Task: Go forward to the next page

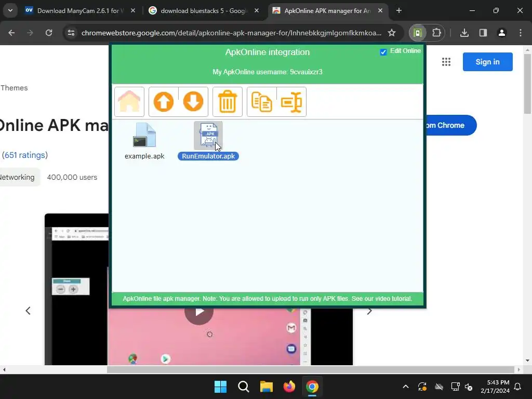Action: click(x=30, y=33)
